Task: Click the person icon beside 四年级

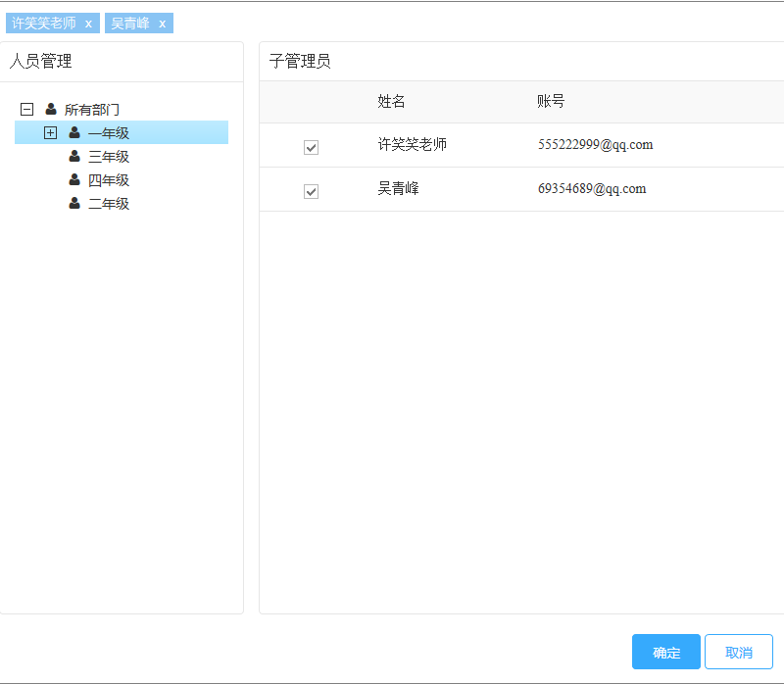Action: [74, 179]
